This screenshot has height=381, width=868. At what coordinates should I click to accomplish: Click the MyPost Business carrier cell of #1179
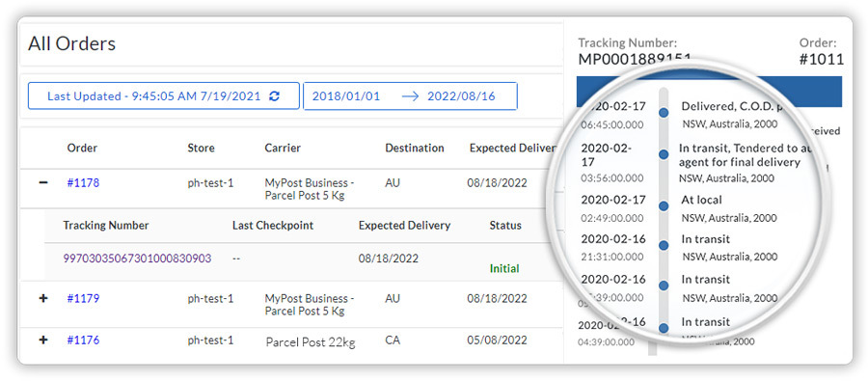(310, 305)
